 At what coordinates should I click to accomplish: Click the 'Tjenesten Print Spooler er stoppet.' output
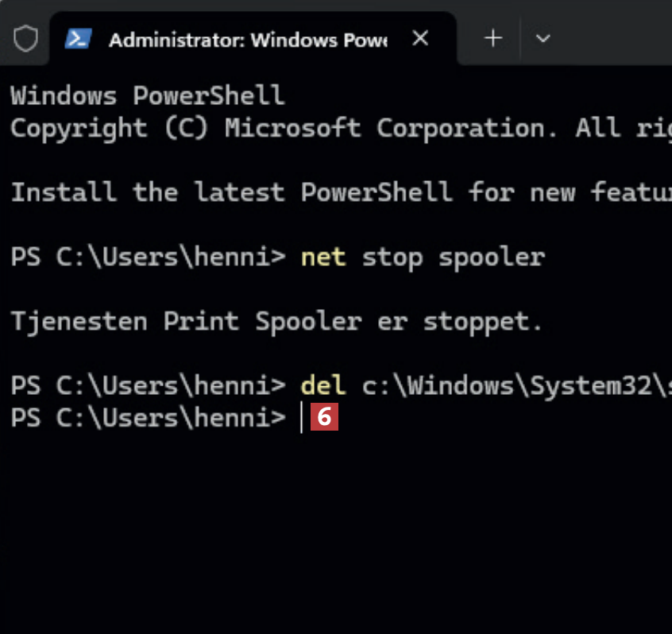(276, 321)
